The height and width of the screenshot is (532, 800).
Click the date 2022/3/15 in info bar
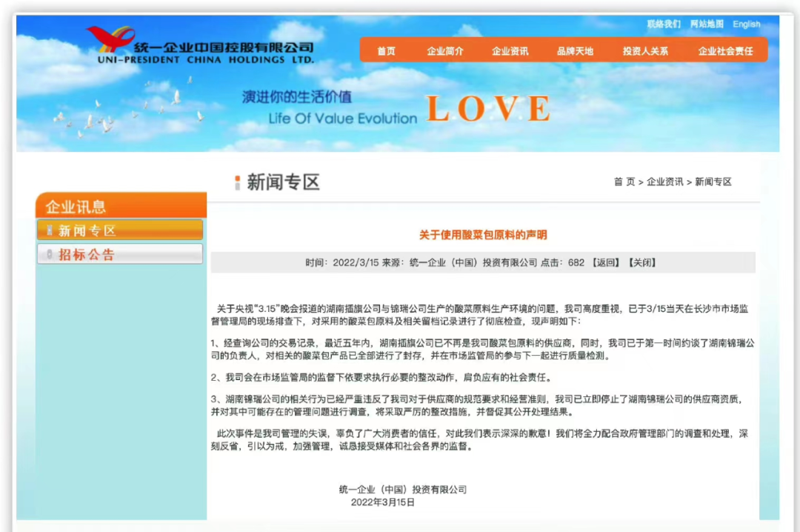coord(356,262)
